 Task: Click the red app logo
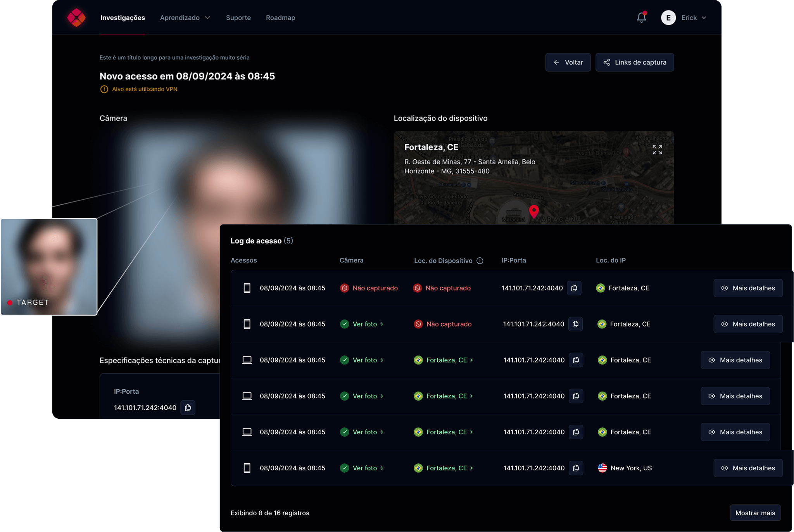coord(76,17)
